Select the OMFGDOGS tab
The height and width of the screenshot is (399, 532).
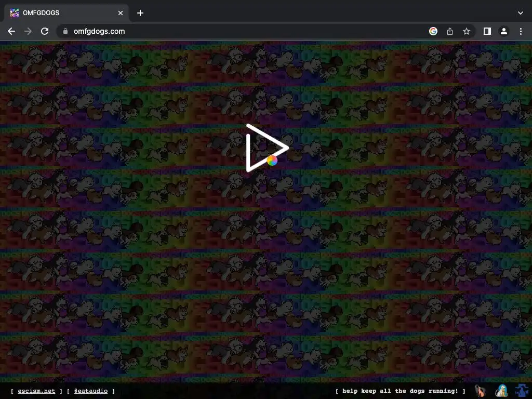click(x=67, y=13)
